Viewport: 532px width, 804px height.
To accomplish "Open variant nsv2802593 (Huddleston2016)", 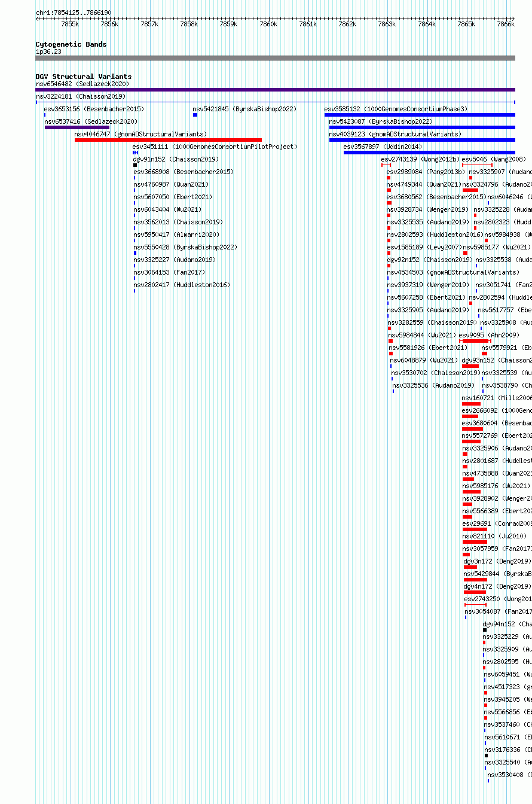I will coord(435,234).
